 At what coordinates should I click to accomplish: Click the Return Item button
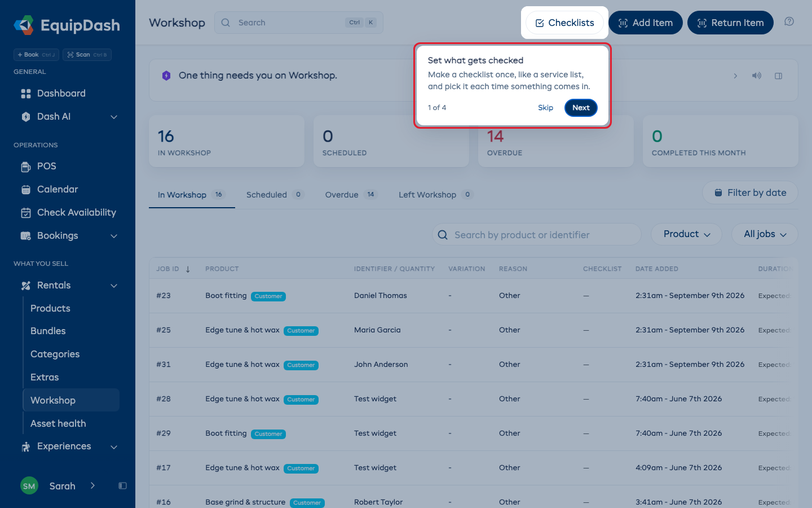730,23
